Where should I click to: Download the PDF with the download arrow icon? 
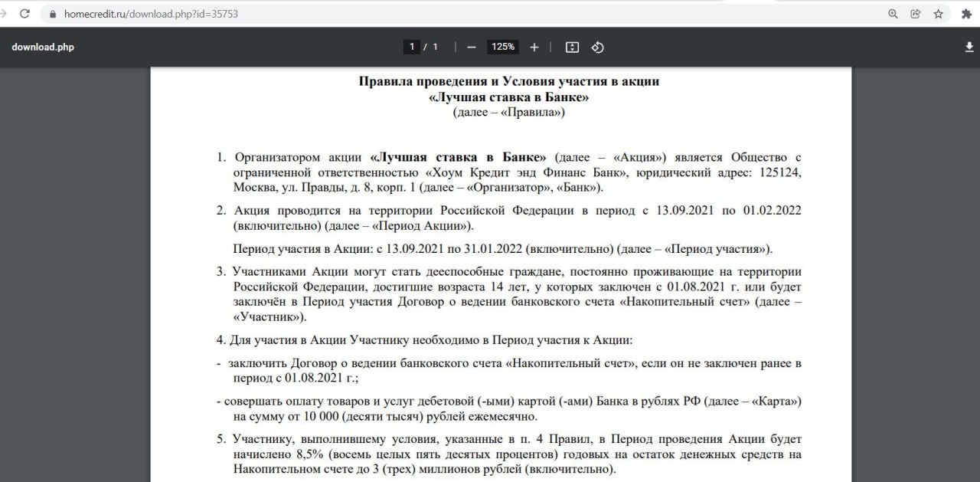tap(969, 47)
